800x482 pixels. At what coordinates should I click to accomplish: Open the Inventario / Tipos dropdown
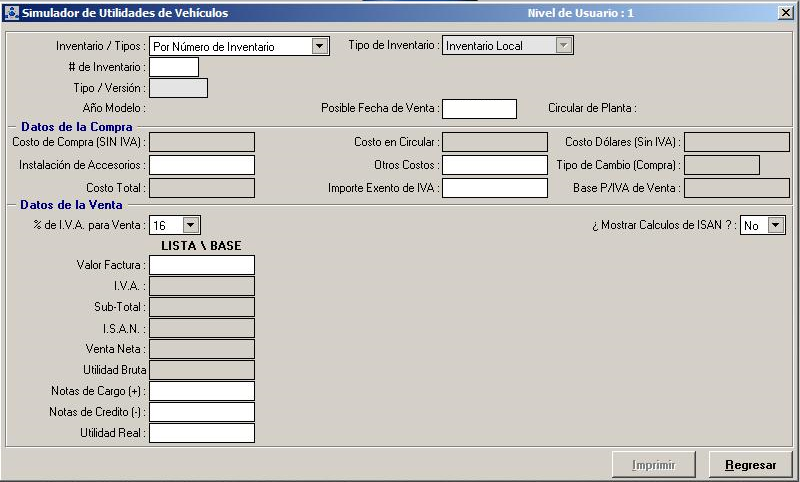click(319, 46)
